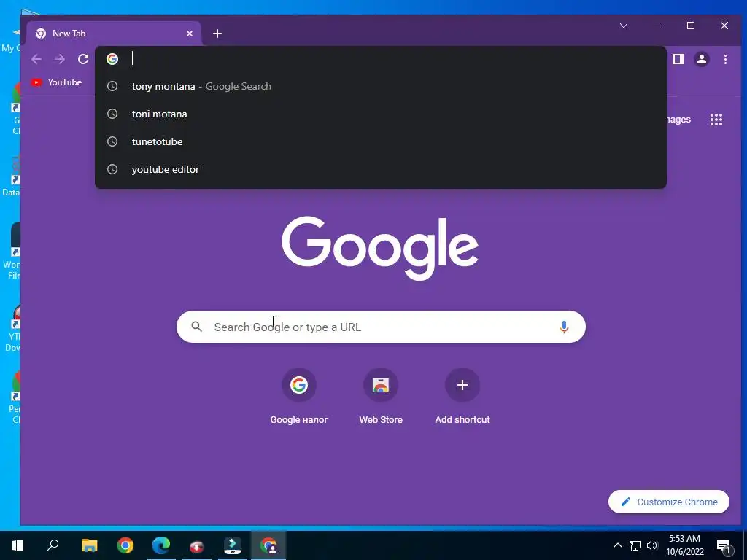Open the volume tray icon
This screenshot has height=560, width=747.
(652, 545)
